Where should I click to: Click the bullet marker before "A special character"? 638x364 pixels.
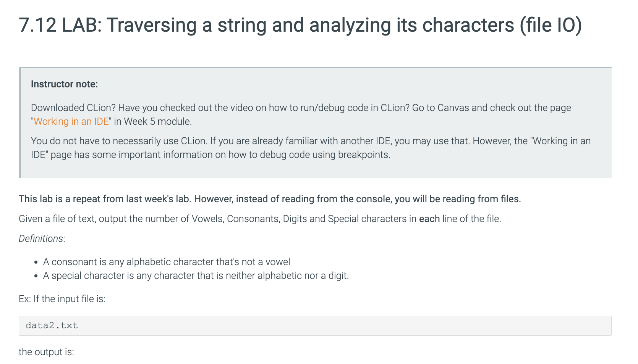click(x=36, y=276)
